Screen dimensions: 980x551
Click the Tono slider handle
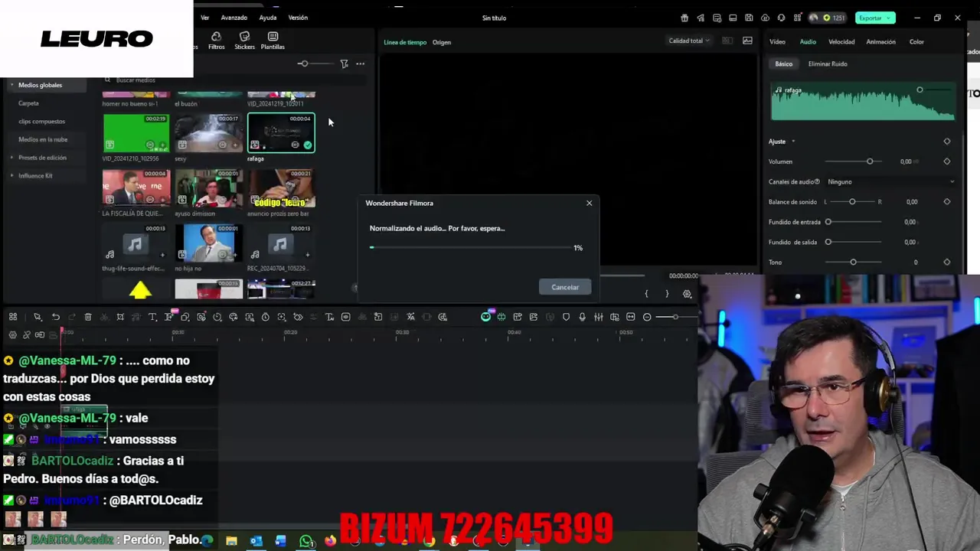pyautogui.click(x=853, y=262)
